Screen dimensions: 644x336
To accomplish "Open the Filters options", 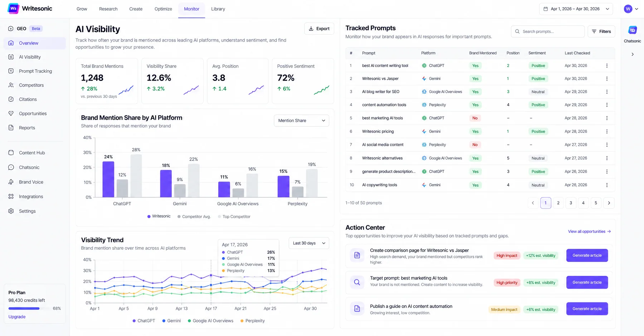I will click(601, 32).
